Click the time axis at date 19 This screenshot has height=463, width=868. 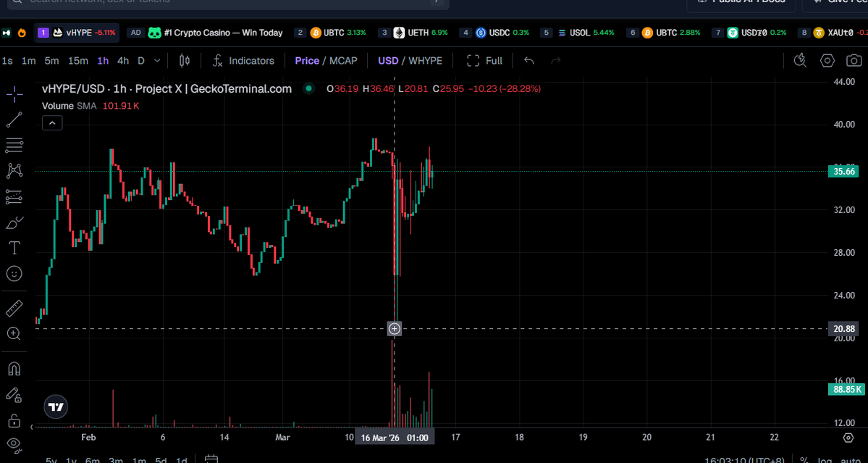coord(583,438)
